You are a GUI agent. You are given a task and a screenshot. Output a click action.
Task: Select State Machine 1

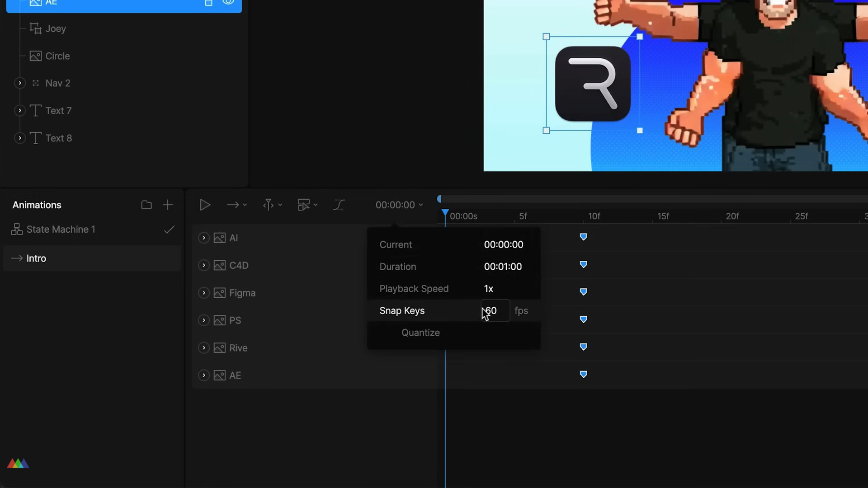tap(61, 230)
